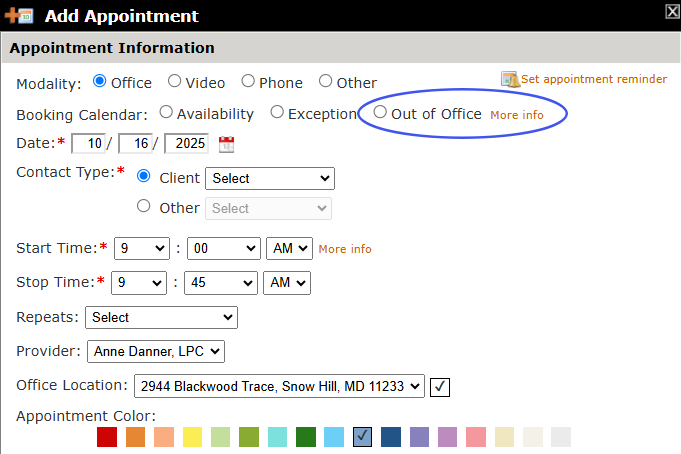Open the Repeats dropdown

coord(162,318)
